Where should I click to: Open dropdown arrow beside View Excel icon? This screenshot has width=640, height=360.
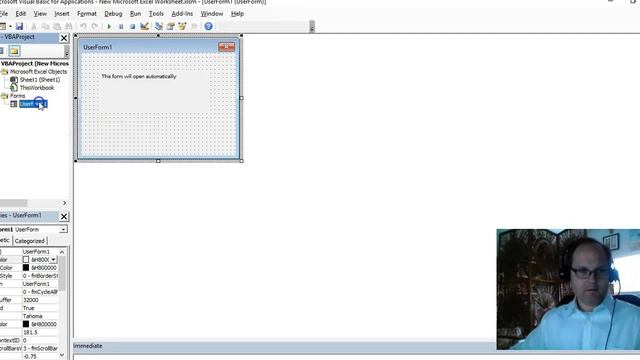(x=10, y=27)
